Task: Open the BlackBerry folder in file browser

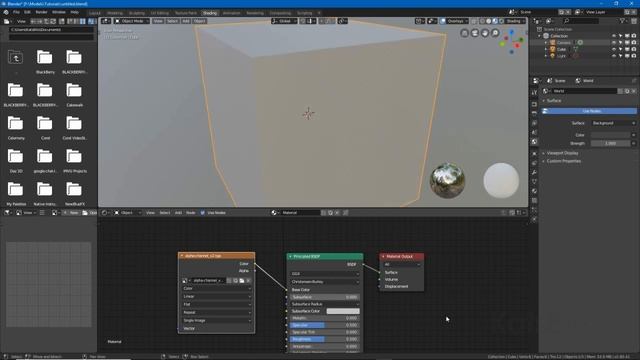Action: (x=44, y=58)
